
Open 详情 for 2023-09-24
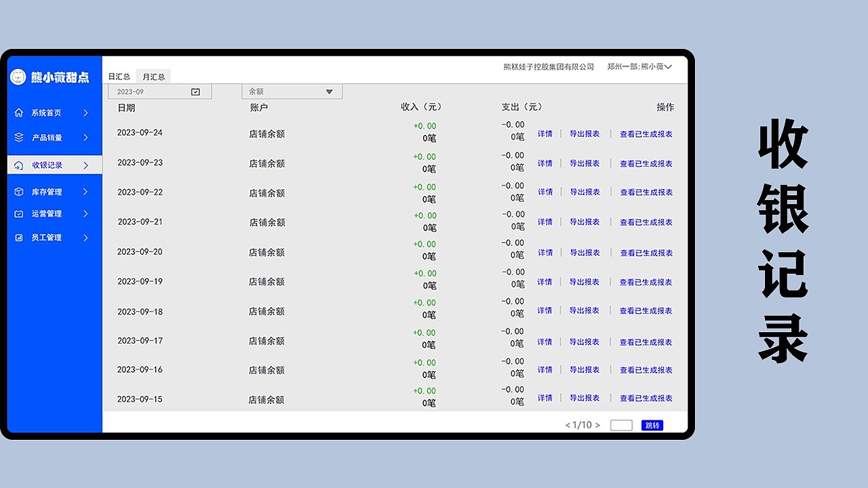tap(545, 134)
